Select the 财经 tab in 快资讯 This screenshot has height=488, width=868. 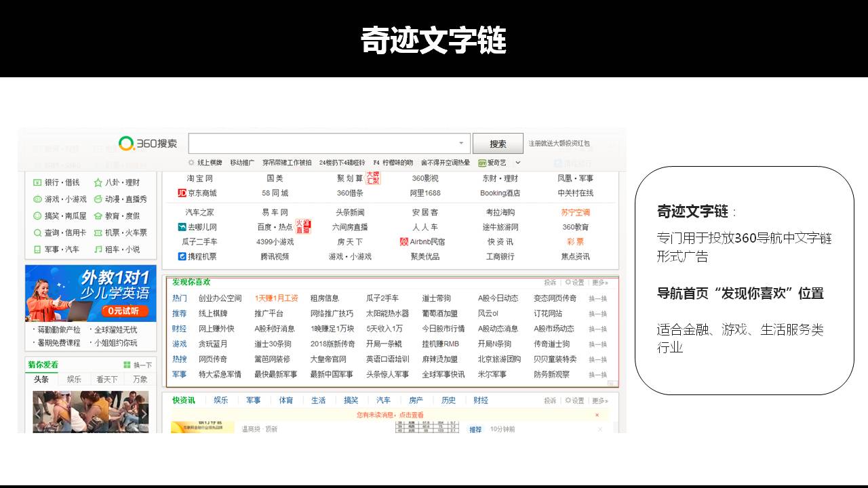481,401
